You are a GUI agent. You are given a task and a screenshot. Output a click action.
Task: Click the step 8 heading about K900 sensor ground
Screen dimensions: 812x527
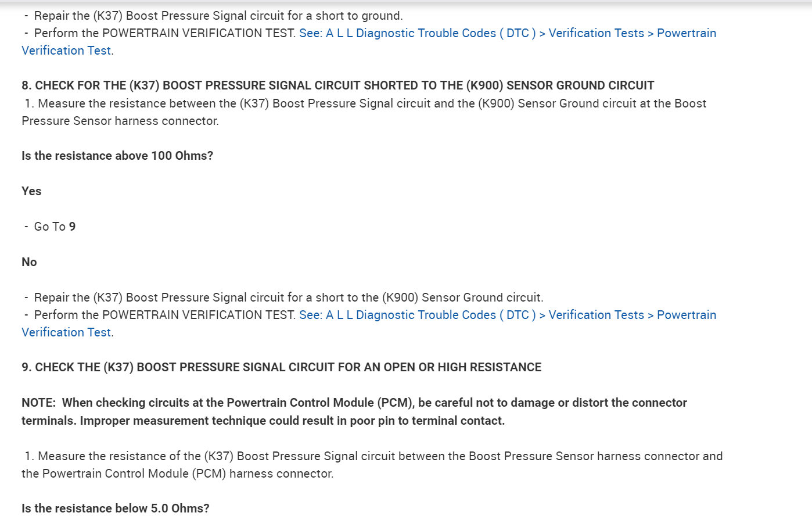click(x=337, y=85)
